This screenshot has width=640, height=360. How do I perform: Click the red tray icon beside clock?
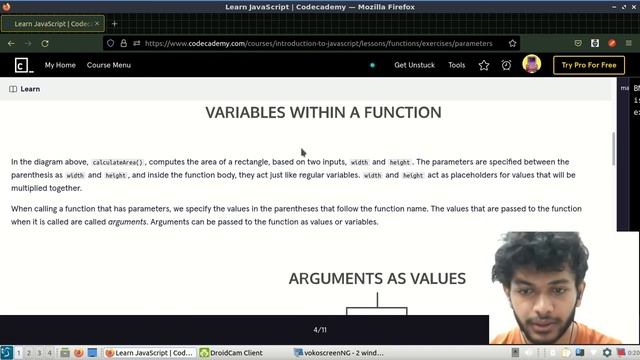[621, 353]
